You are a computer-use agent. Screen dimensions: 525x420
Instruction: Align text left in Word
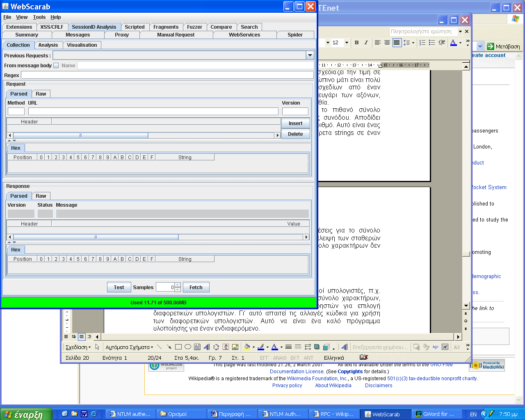click(378, 43)
